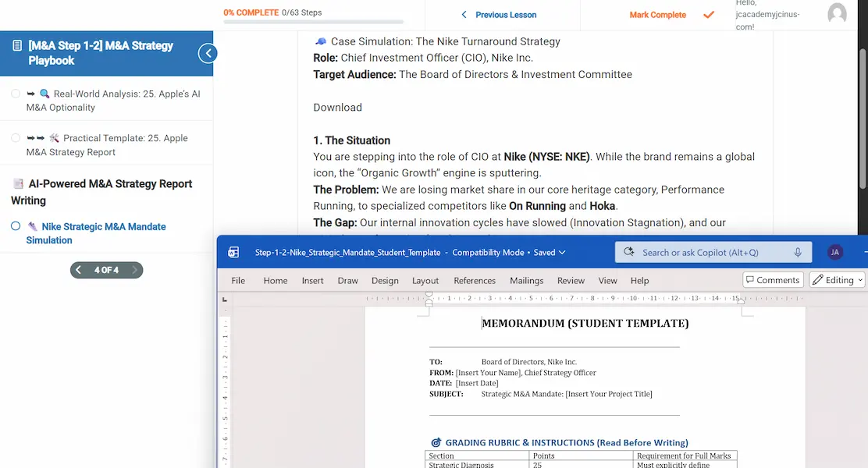This screenshot has width=868, height=468.
Task: Expand the Saved status dropdown in the title bar
Action: 560,252
